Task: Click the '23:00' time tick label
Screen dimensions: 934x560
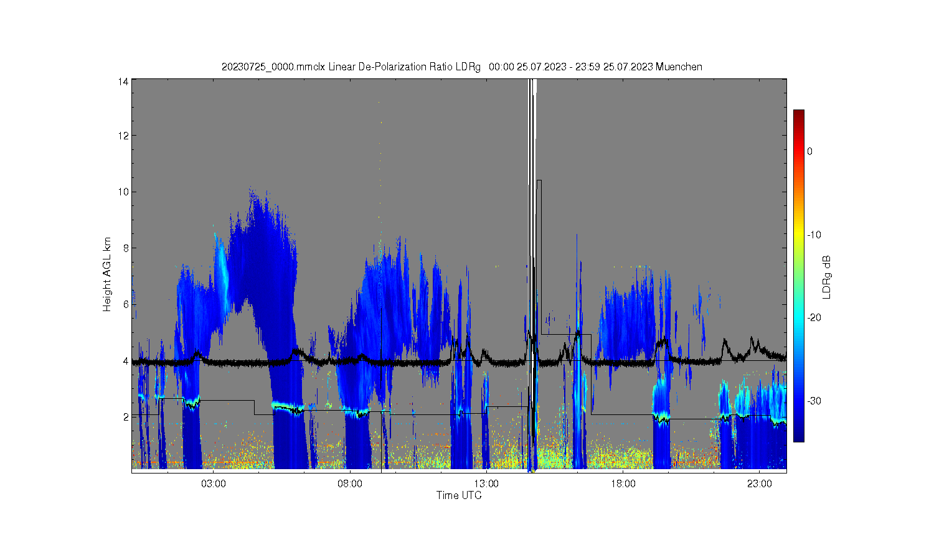Action: point(760,484)
